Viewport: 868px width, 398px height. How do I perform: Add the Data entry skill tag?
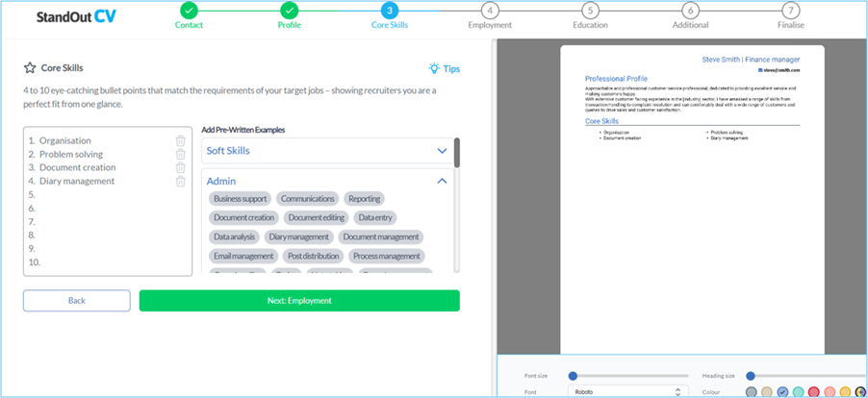pyautogui.click(x=374, y=218)
